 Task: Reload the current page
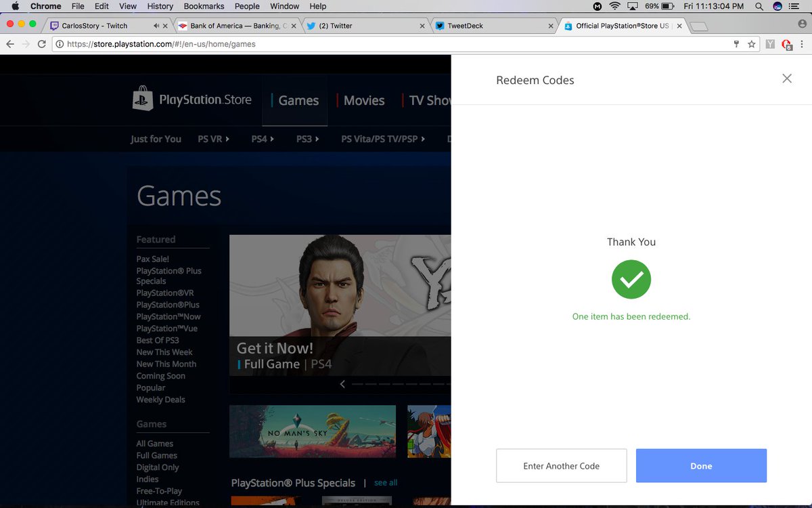coord(42,44)
